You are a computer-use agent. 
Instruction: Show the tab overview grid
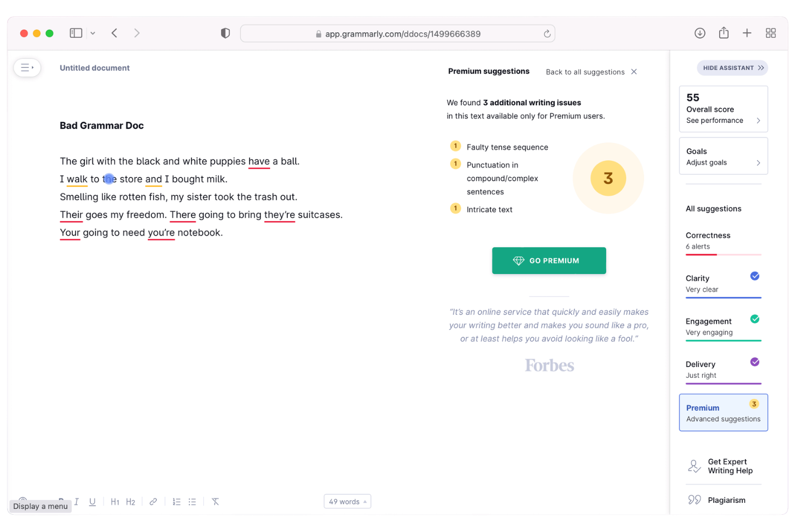(771, 33)
